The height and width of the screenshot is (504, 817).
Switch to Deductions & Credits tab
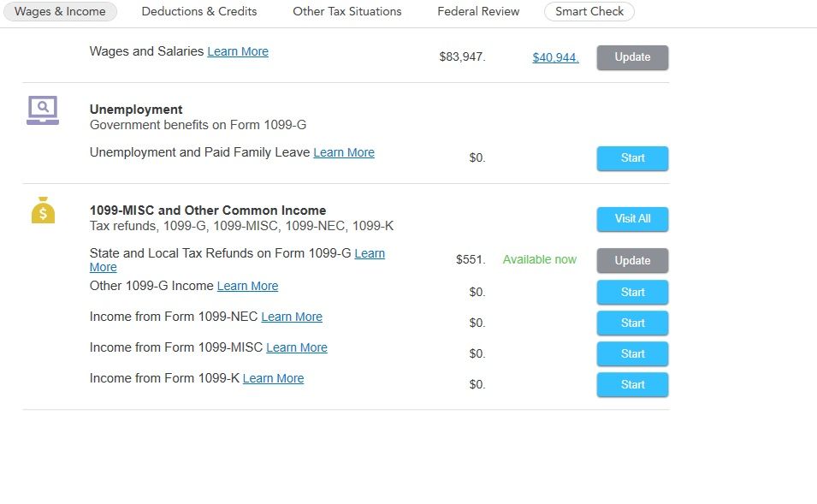pos(199,12)
